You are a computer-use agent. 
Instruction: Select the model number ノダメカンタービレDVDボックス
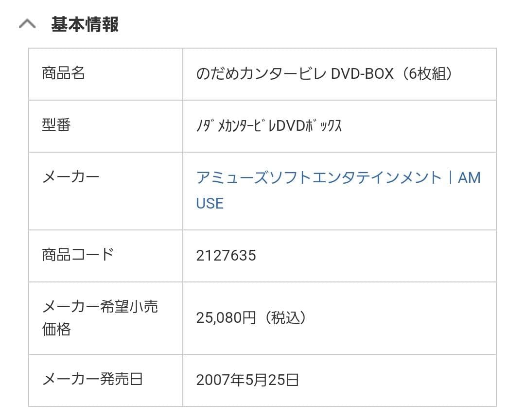pyautogui.click(x=270, y=125)
